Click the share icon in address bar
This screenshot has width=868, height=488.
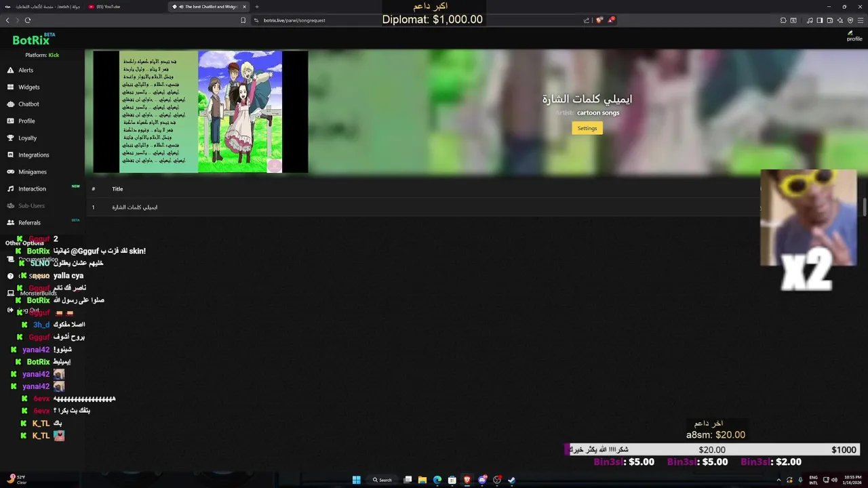pos(587,20)
